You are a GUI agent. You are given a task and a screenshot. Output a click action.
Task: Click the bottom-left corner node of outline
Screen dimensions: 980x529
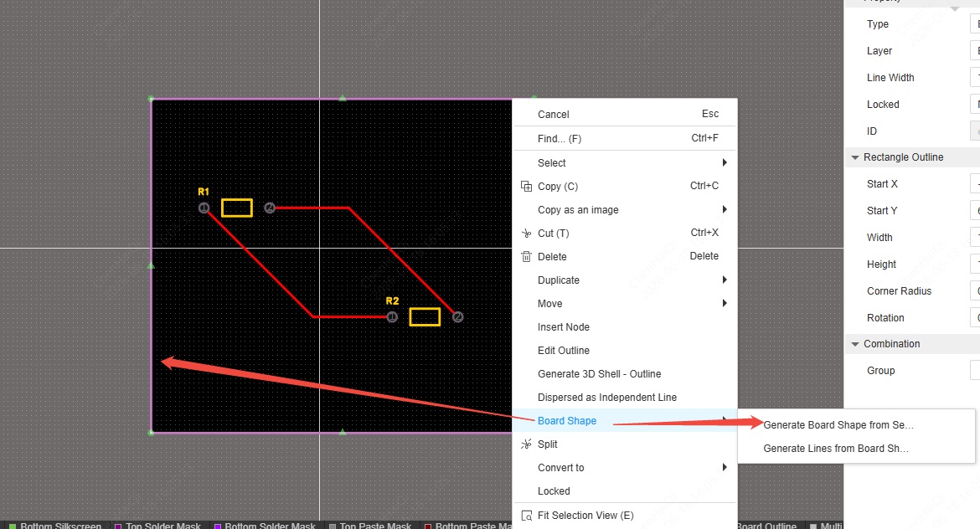click(151, 432)
